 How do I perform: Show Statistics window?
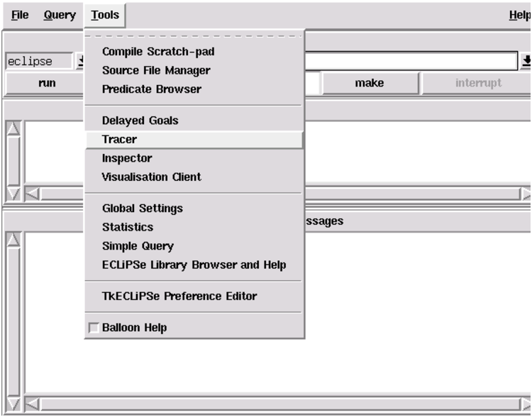pos(127,227)
